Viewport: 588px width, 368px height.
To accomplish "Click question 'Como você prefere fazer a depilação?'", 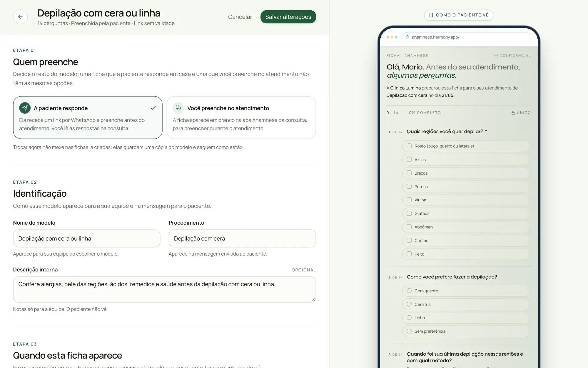I will [x=452, y=277].
